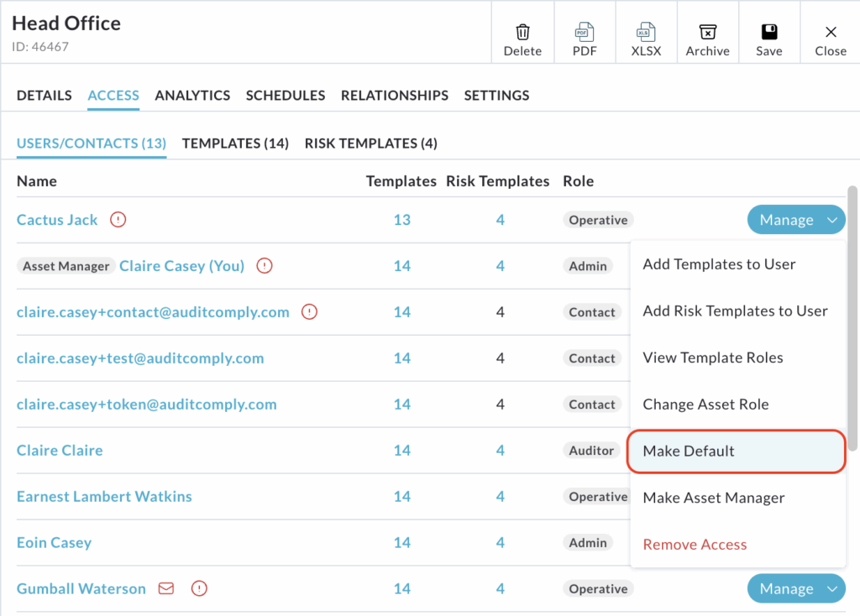Image resolution: width=860 pixels, height=616 pixels.
Task: Click the alert icon beside Claire Casey (You)
Action: pos(265,266)
